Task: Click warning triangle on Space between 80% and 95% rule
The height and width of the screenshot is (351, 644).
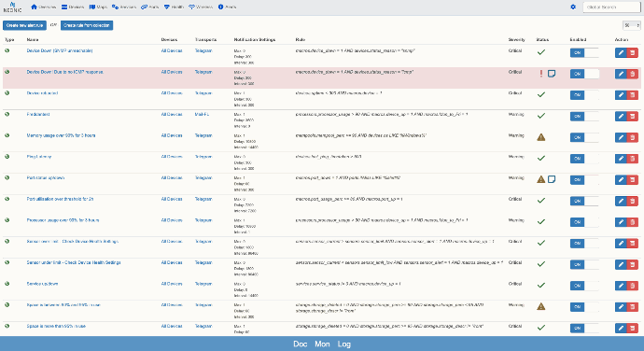Action: click(x=541, y=306)
